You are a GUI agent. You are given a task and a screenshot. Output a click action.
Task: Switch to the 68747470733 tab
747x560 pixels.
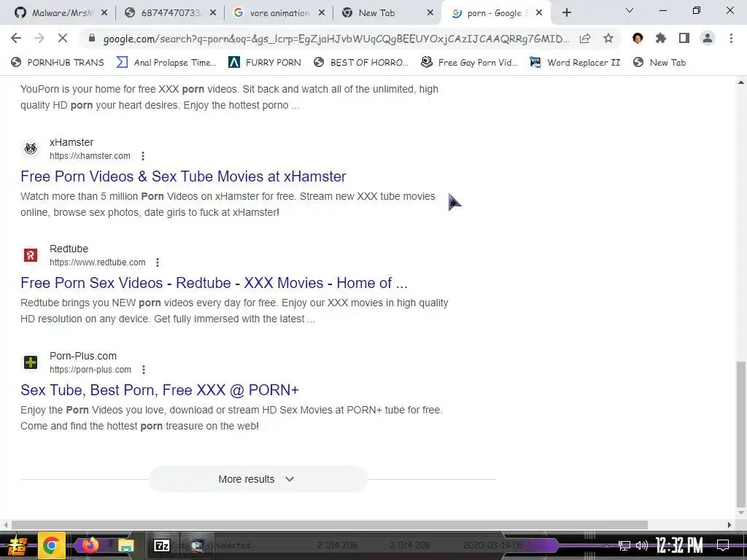[x=170, y=13]
